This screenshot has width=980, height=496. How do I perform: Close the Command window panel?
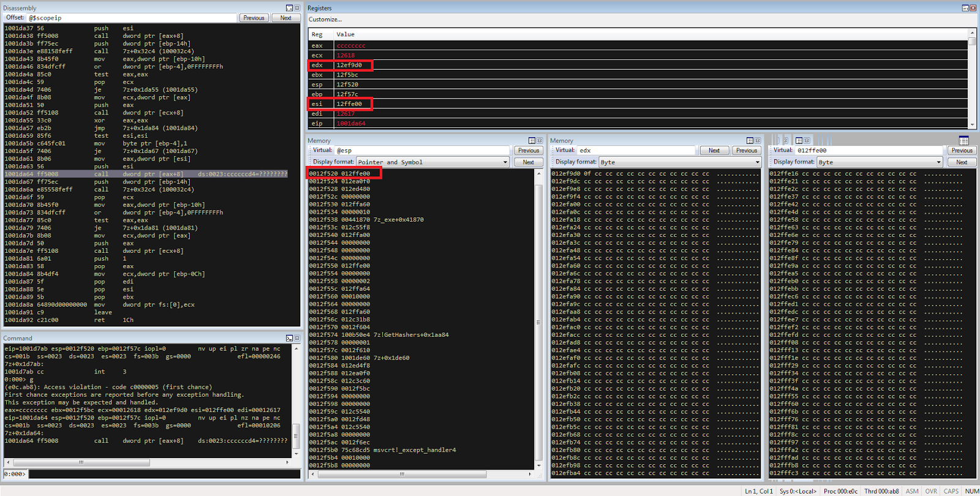point(297,338)
